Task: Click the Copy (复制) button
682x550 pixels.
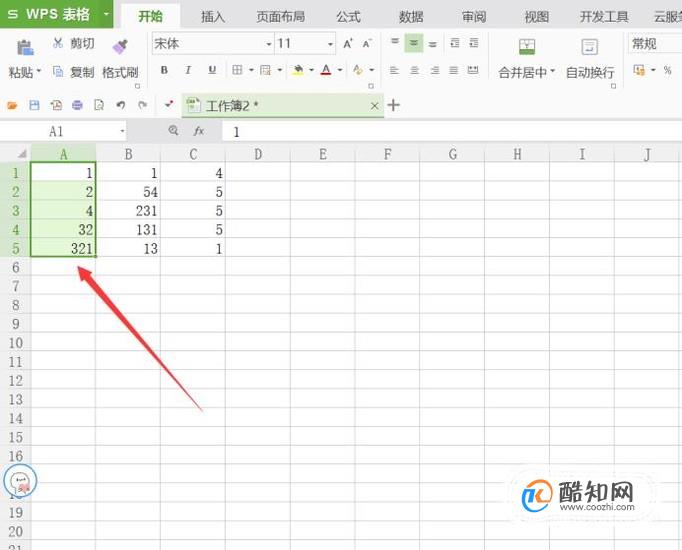Action: [x=73, y=72]
